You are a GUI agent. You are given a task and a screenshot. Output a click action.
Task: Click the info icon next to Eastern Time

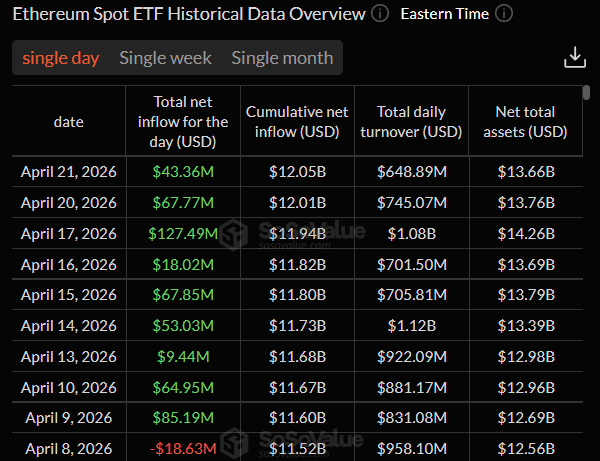(x=504, y=14)
